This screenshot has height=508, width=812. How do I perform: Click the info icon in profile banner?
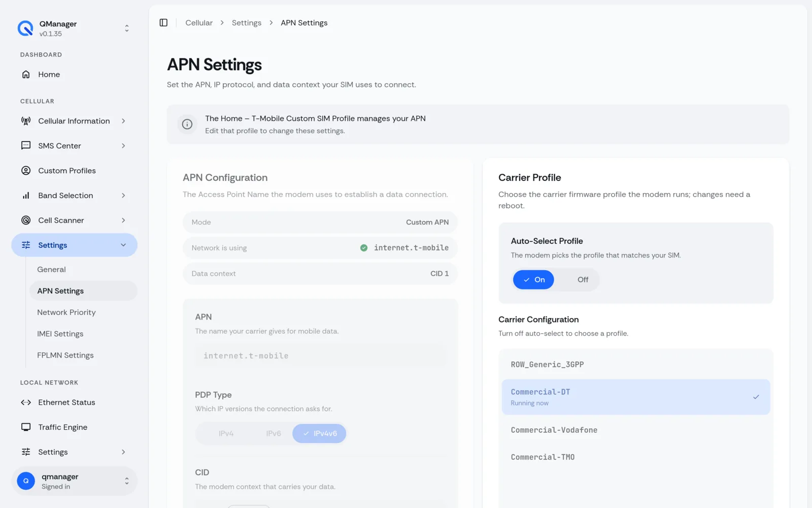tap(187, 124)
